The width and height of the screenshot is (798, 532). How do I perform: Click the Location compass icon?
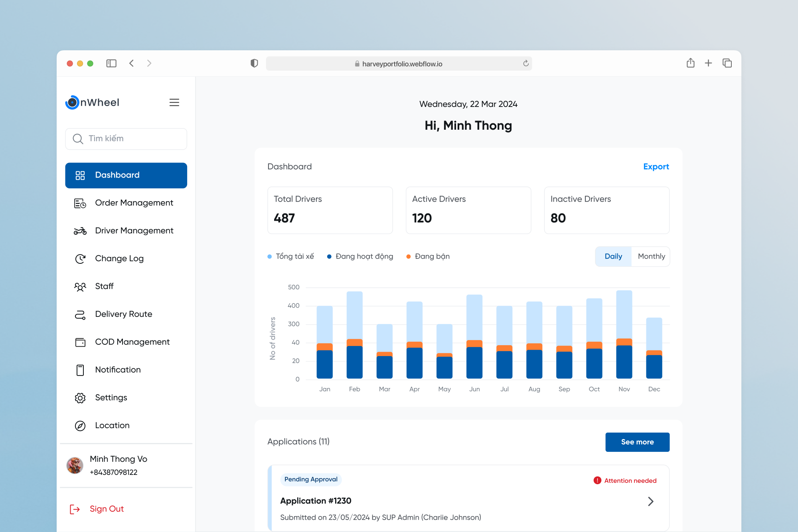click(80, 426)
